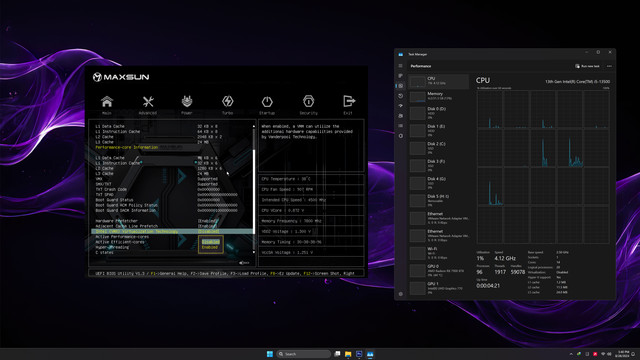Select Memory in Task Manager performance list
This screenshot has height=360, width=640.
[x=438, y=96]
